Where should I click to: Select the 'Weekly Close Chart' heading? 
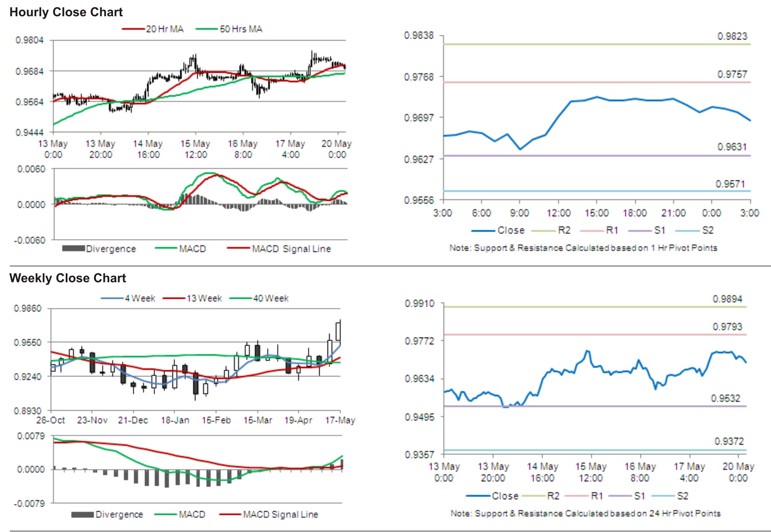point(68,278)
